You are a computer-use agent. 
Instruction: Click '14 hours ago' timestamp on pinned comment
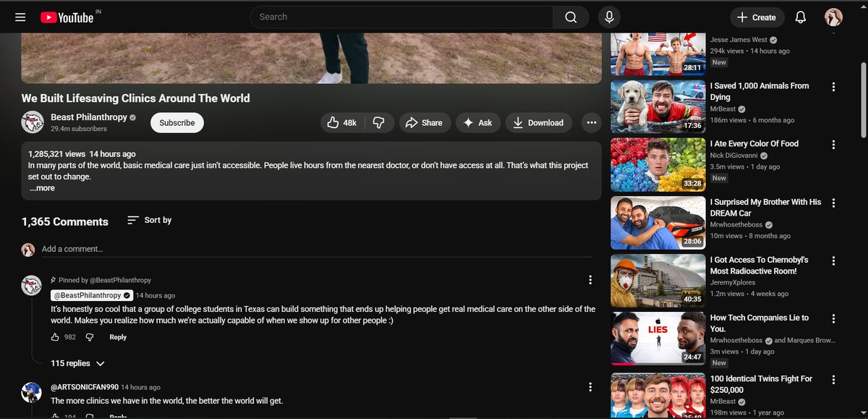pyautogui.click(x=156, y=295)
